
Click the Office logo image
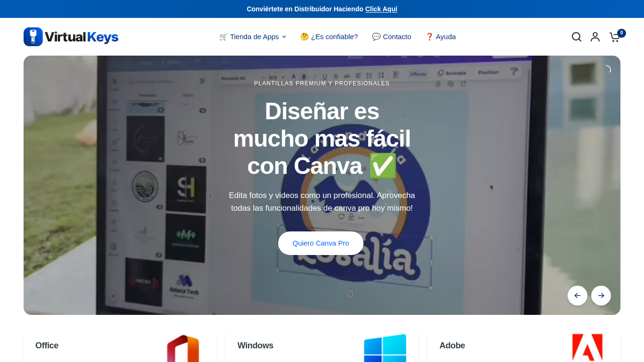coord(183,348)
